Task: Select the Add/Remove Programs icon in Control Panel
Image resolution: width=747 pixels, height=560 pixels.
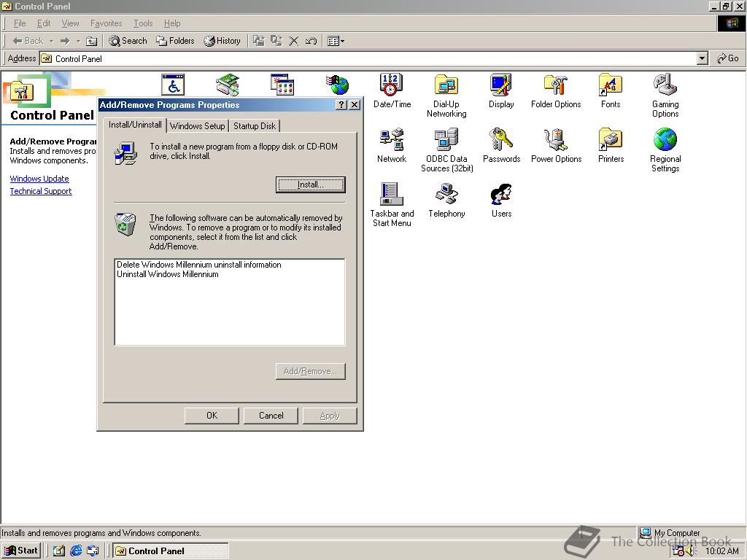Action: tap(282, 85)
